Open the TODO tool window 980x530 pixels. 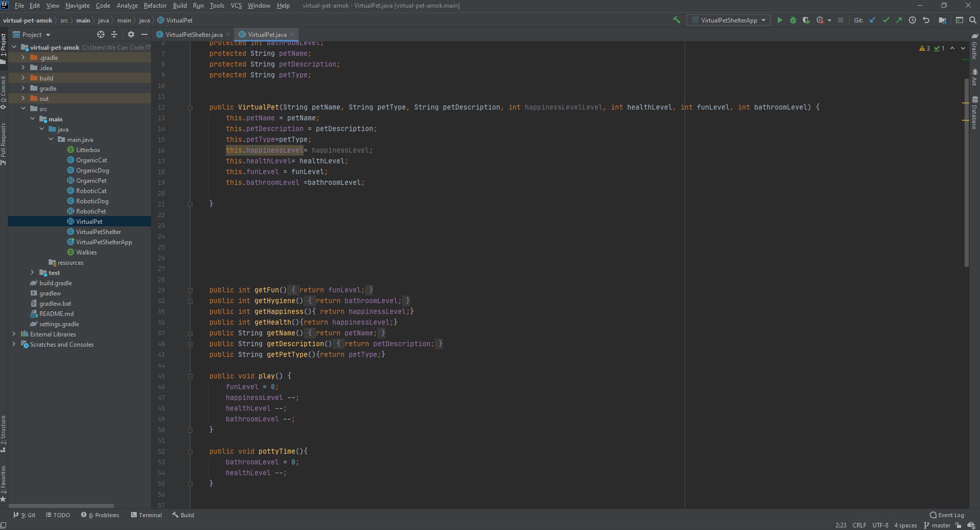[58, 515]
